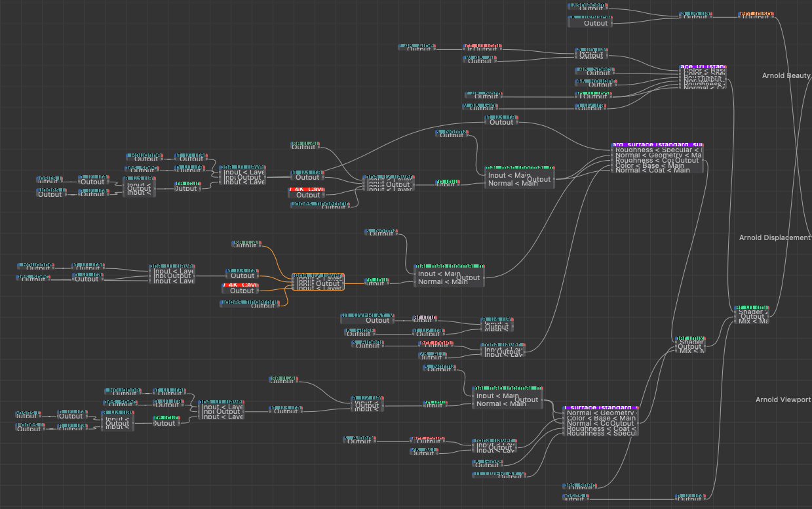Select the 4K_Glo texture node

tap(480, 106)
